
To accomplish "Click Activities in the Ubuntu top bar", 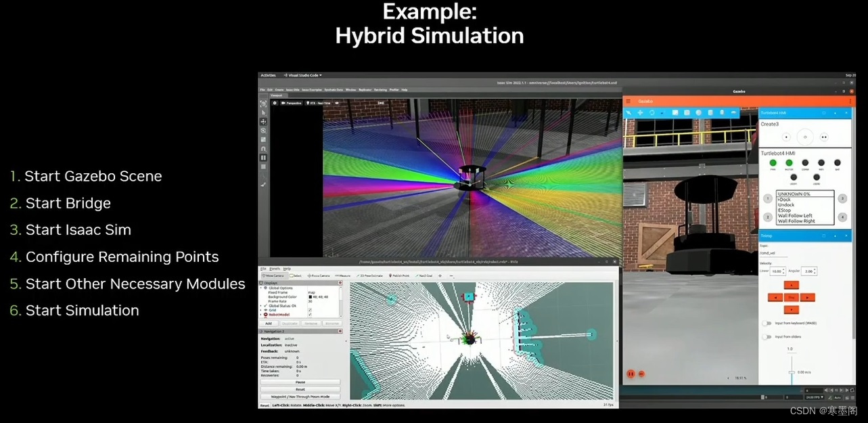I will click(268, 75).
